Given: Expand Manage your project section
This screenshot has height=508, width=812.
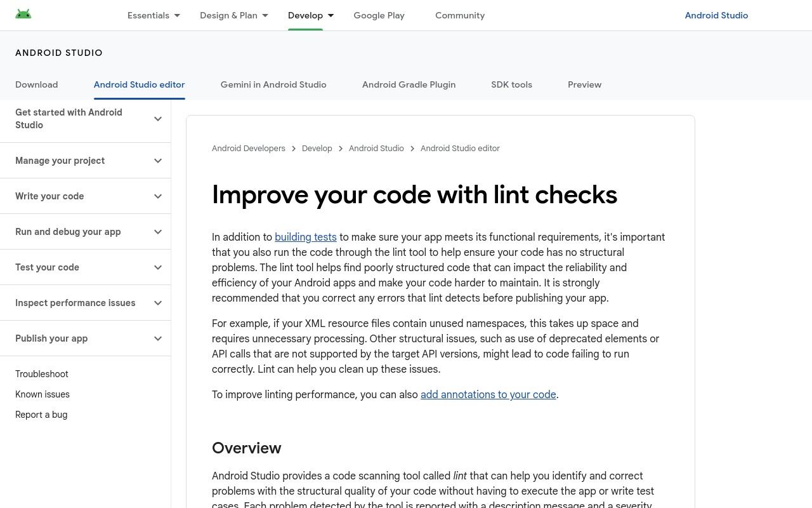Looking at the screenshot, I should click(x=85, y=161).
